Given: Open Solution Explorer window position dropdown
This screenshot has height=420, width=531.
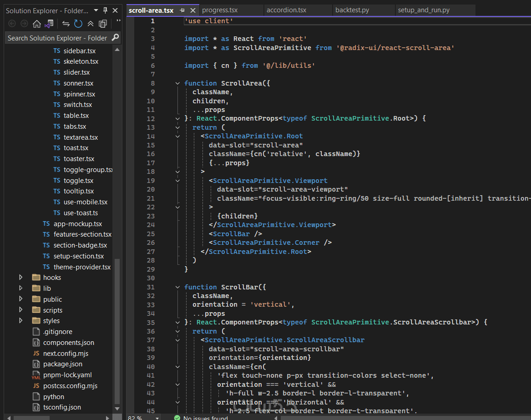Looking at the screenshot, I should point(96,10).
